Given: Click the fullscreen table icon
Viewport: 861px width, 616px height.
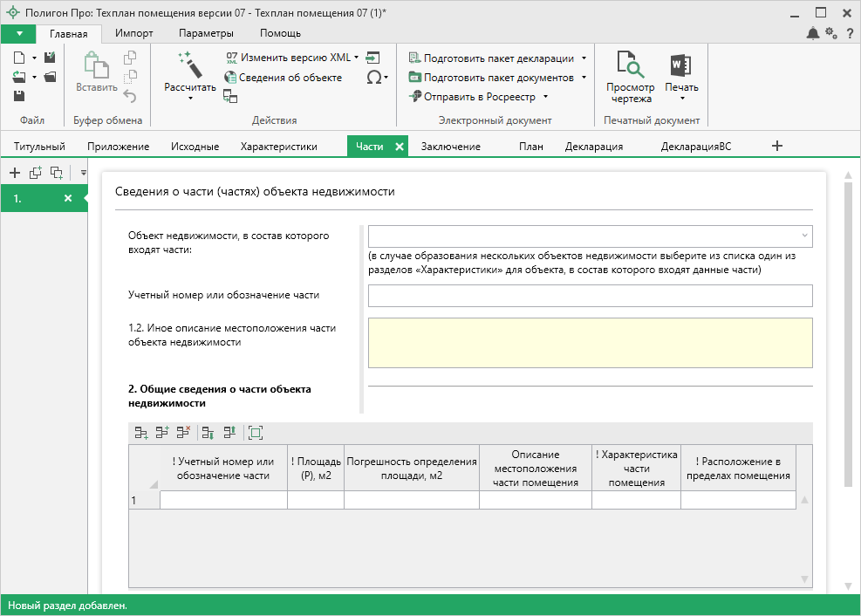Looking at the screenshot, I should tap(255, 432).
